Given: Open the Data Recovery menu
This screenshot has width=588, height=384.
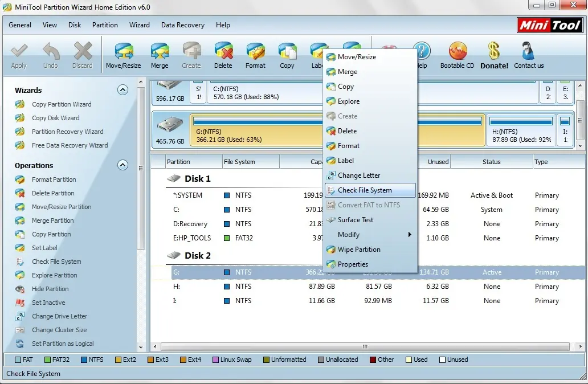Looking at the screenshot, I should pyautogui.click(x=183, y=25).
